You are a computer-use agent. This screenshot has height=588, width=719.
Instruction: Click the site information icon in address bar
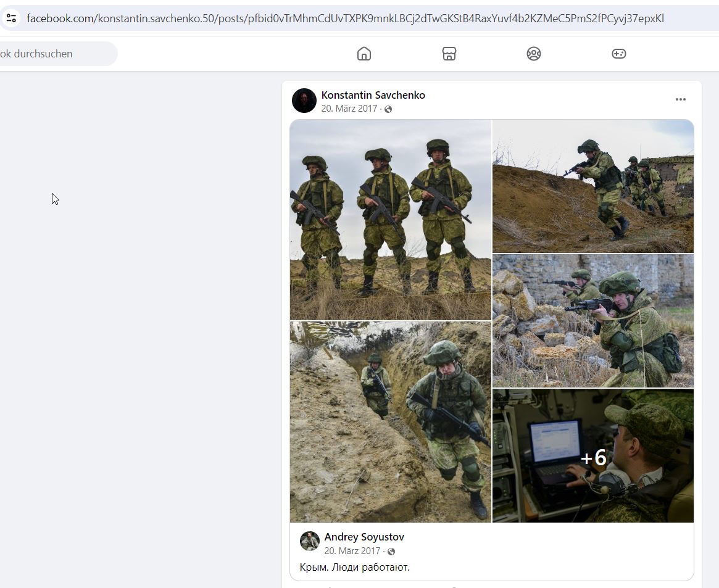tap(12, 19)
